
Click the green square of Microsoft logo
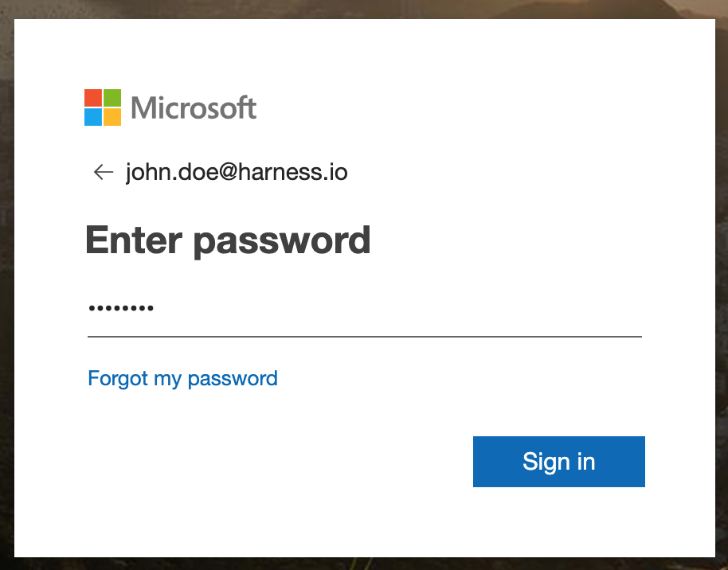click(112, 98)
